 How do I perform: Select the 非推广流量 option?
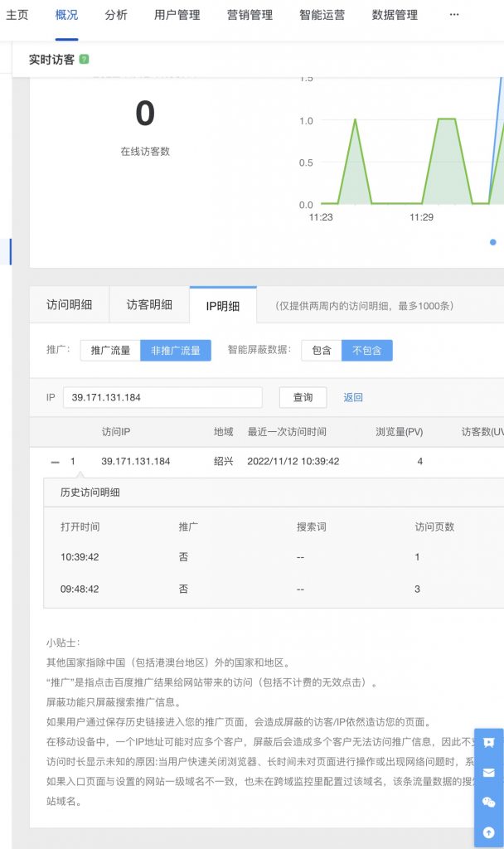[x=176, y=351]
